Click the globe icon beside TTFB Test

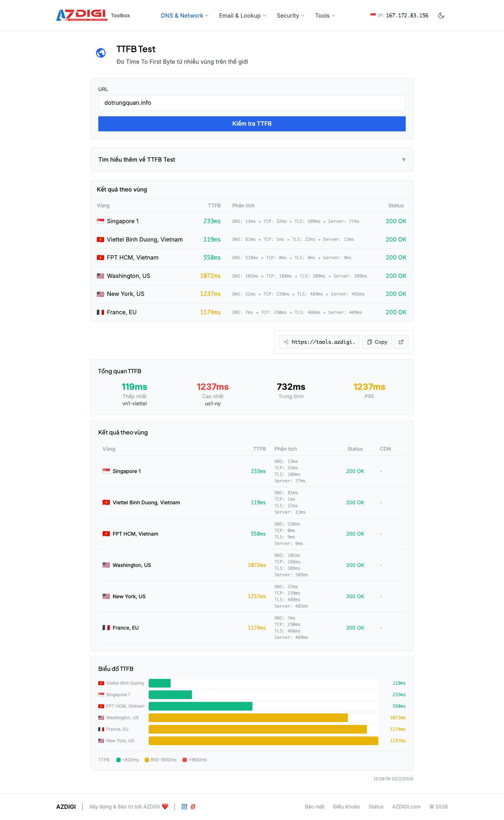(x=101, y=53)
